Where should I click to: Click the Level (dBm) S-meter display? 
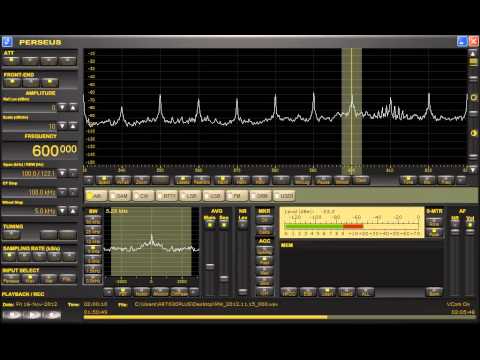(x=351, y=222)
